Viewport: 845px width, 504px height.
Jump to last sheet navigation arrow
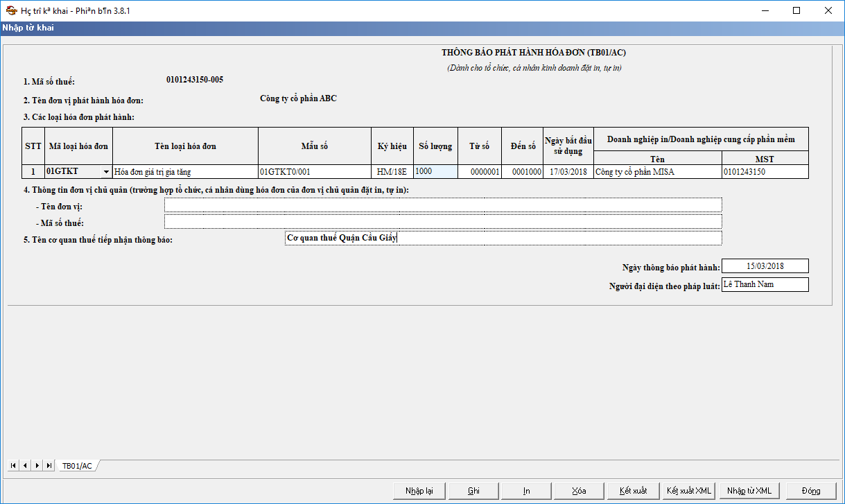49,465
